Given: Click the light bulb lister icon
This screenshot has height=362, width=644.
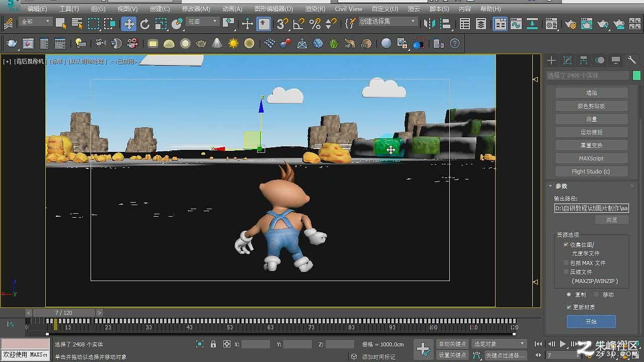Looking at the screenshot, I should [80, 44].
